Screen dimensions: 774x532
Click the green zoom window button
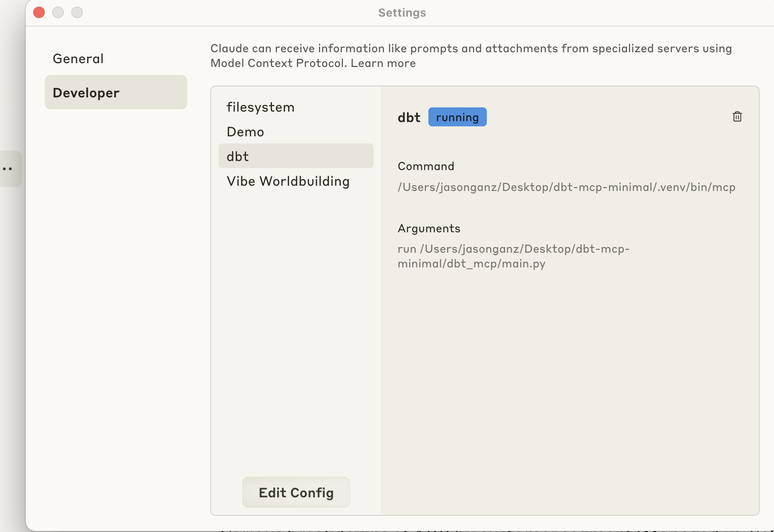pos(77,12)
